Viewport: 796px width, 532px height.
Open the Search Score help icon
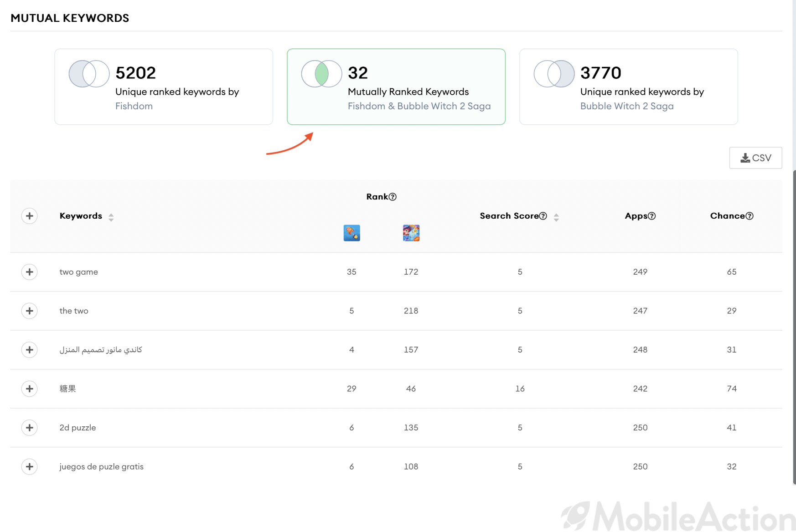(x=543, y=216)
